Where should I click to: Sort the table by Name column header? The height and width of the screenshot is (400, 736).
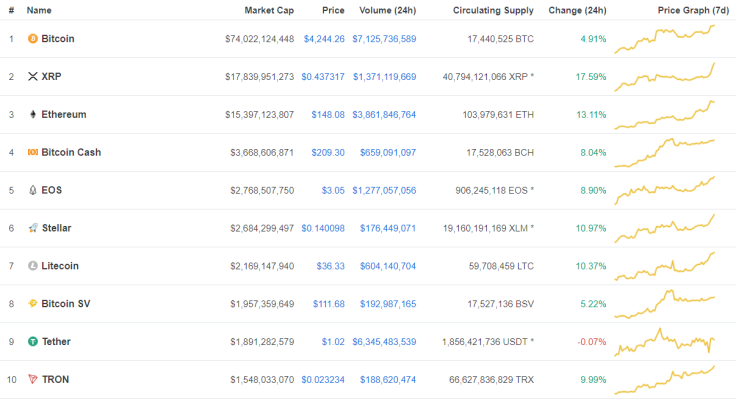coord(39,10)
